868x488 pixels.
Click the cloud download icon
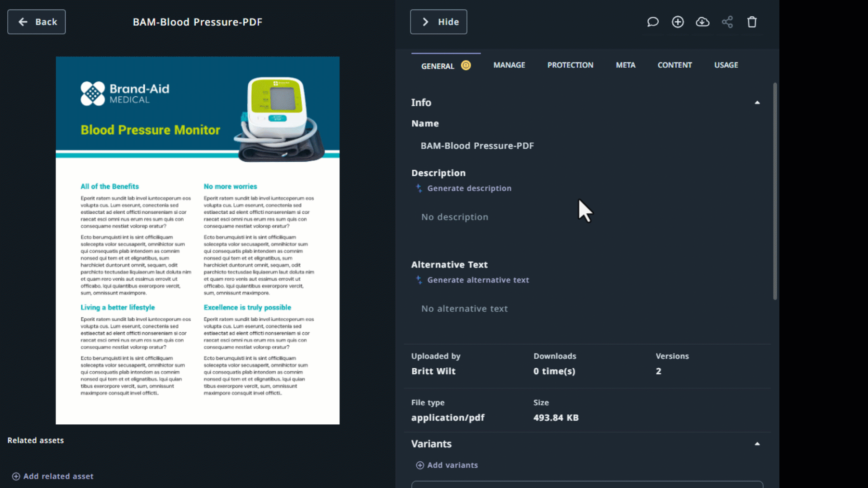pyautogui.click(x=702, y=22)
